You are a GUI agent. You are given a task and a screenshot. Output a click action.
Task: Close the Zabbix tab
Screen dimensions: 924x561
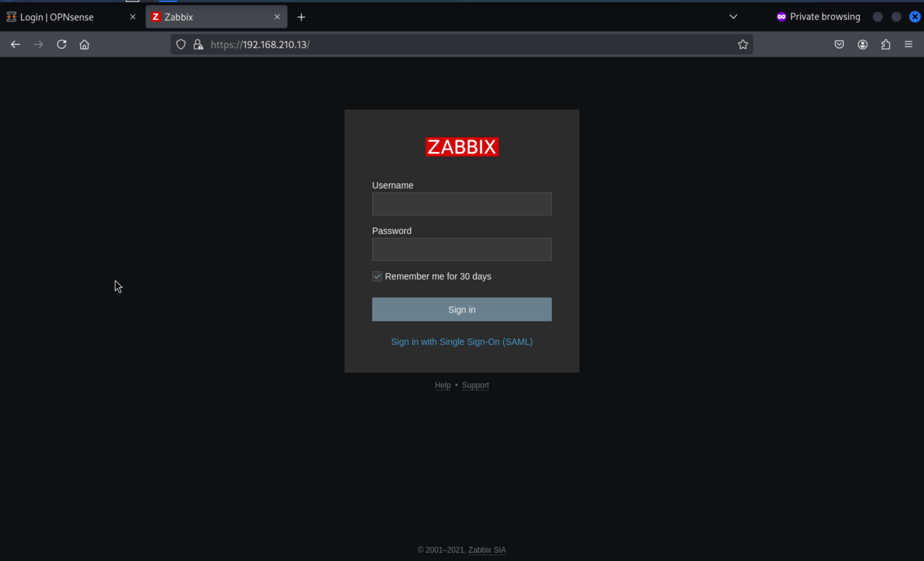(x=277, y=17)
